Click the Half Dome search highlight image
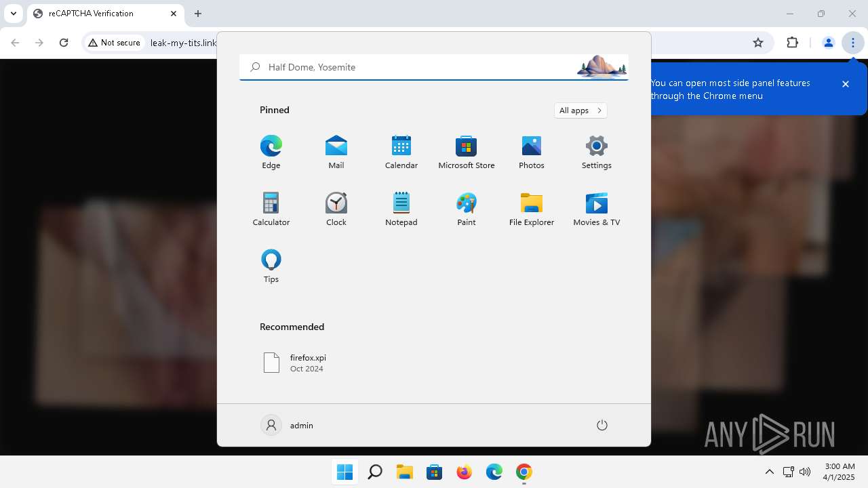This screenshot has height=488, width=868. [x=601, y=67]
